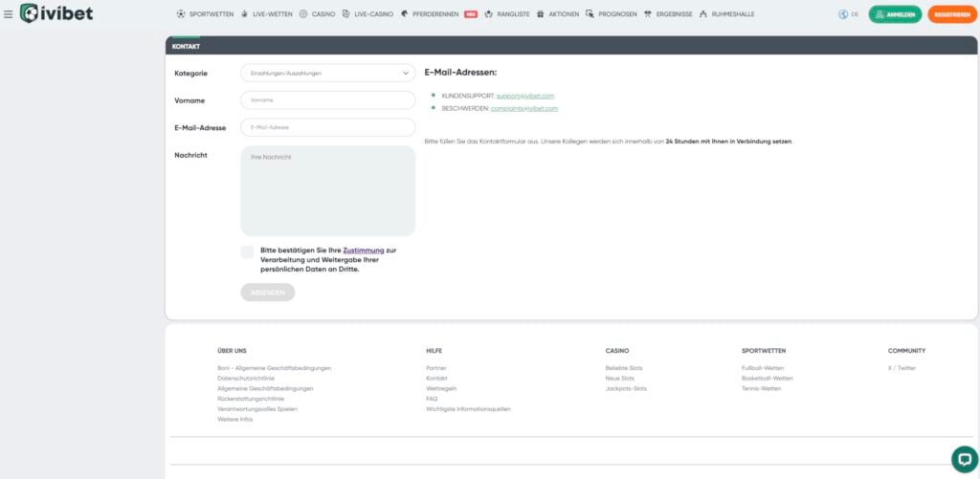Click the Pferderennen horse icon
The image size is (980, 479).
[x=405, y=14]
